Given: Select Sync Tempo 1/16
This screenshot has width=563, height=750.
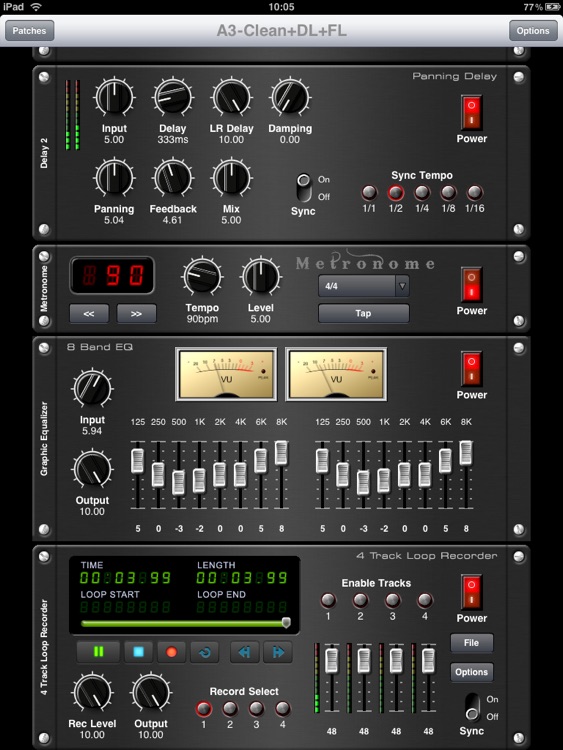Looking at the screenshot, I should tap(475, 192).
